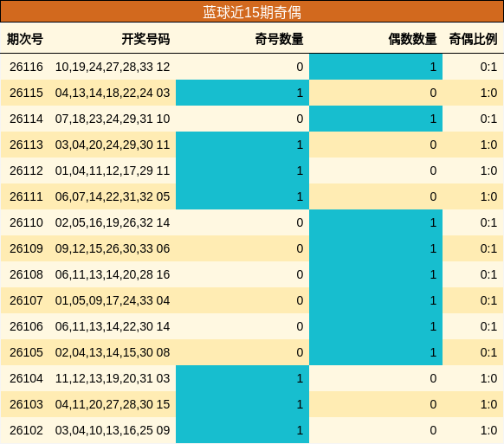The width and height of the screenshot is (504, 444).
Task: Click numbers 04,11,20,27,28,30 15
Action: [x=113, y=404]
